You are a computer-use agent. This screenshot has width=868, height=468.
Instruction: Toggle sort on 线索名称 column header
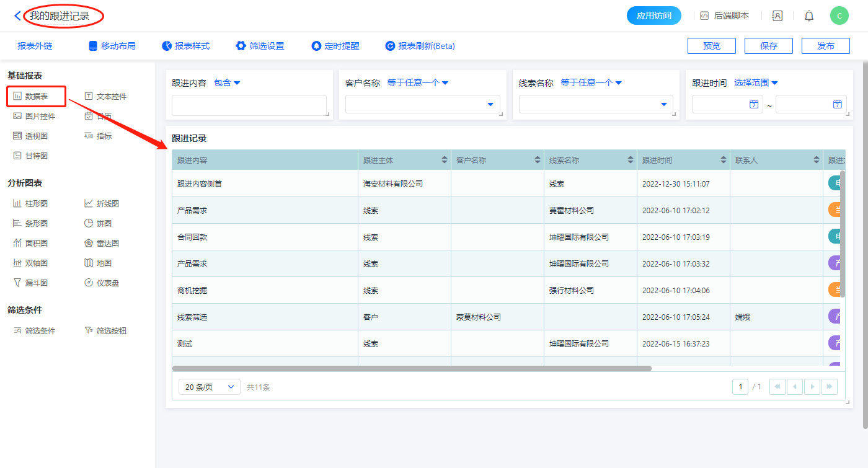coord(631,160)
